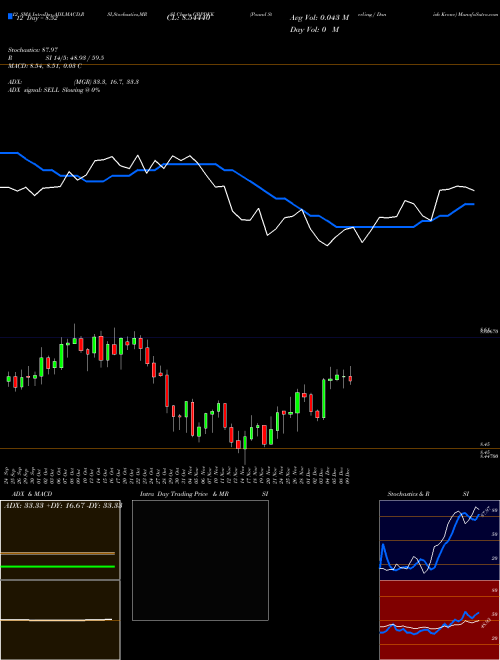Click the 'Intra Day Trading Price & MR' title
The height and width of the screenshot is (660, 500).
tap(184, 494)
